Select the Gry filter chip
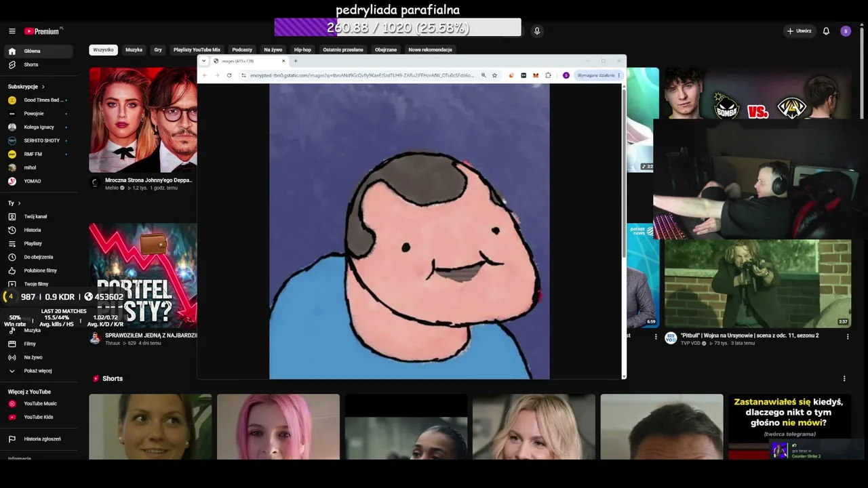The width and height of the screenshot is (868, 488). coord(158,49)
